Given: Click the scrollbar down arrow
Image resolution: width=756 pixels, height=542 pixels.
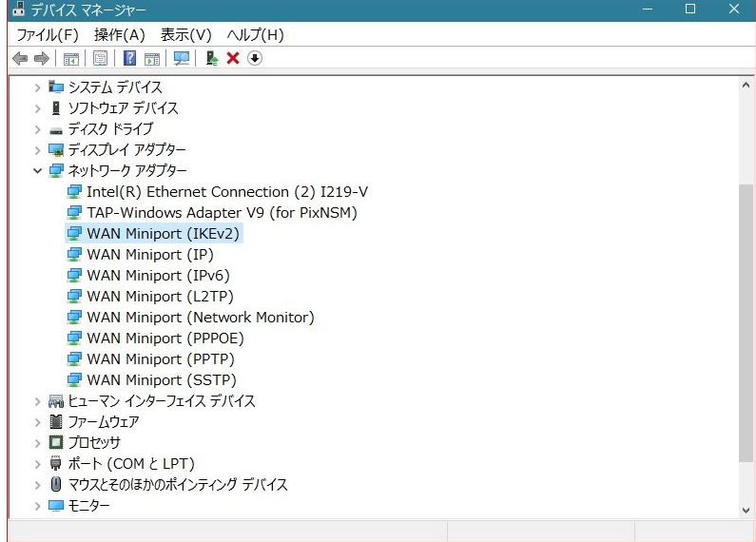Looking at the screenshot, I should 746,511.
